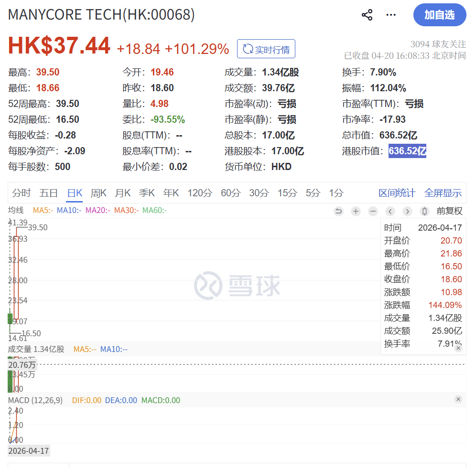Screen dimensions: 476x468
Task: Close the MACD indicator panel
Action: coord(458,399)
